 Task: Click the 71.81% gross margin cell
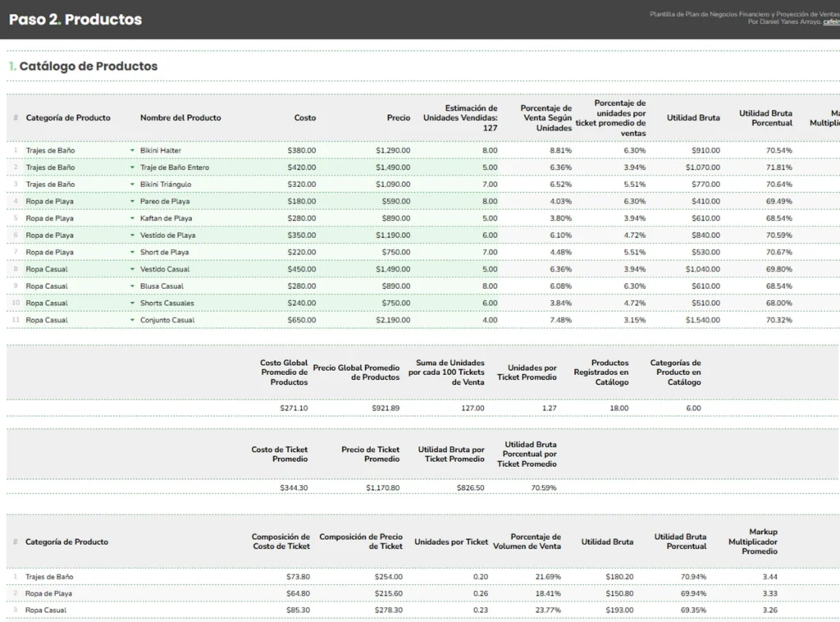point(779,167)
